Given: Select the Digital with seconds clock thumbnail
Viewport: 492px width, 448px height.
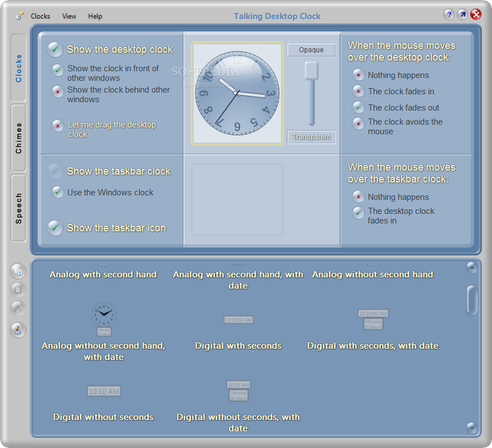Looking at the screenshot, I should click(x=238, y=320).
